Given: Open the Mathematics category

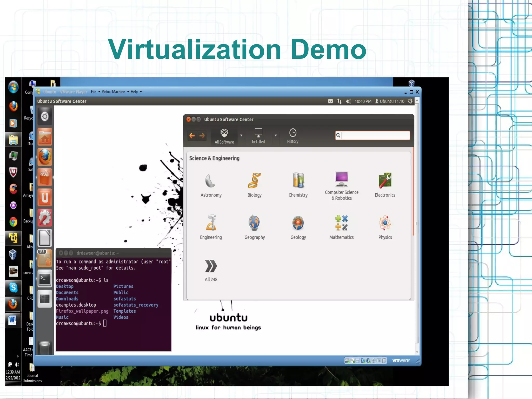Looking at the screenshot, I should (341, 227).
